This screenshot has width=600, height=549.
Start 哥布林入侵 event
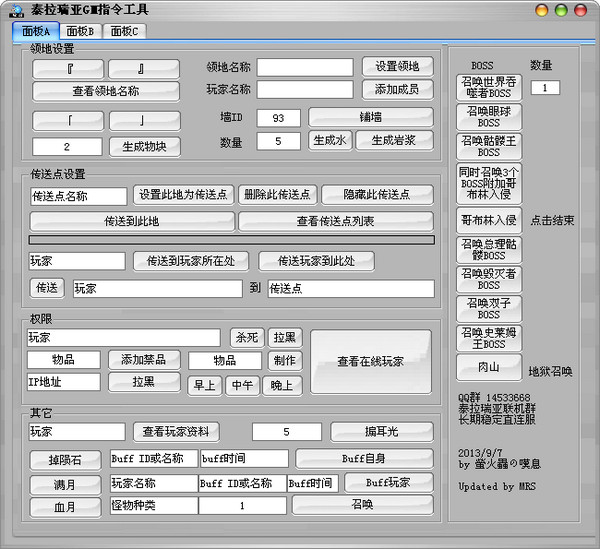[488, 219]
